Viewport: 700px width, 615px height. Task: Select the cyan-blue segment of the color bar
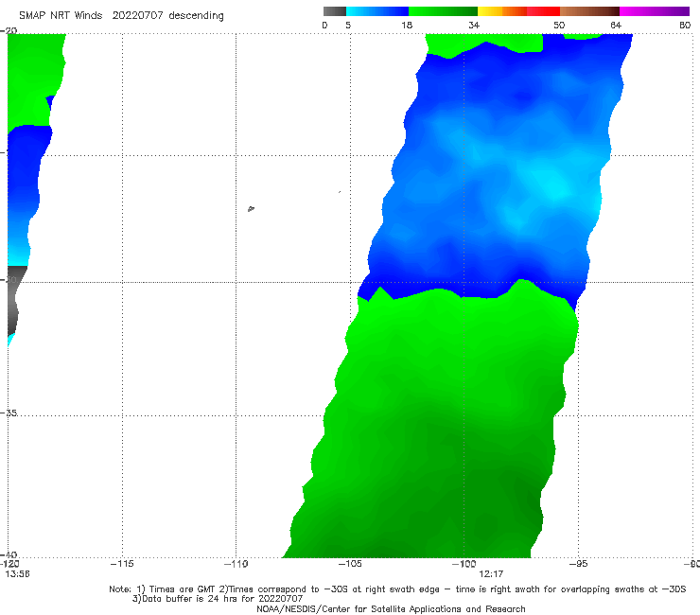377,11
